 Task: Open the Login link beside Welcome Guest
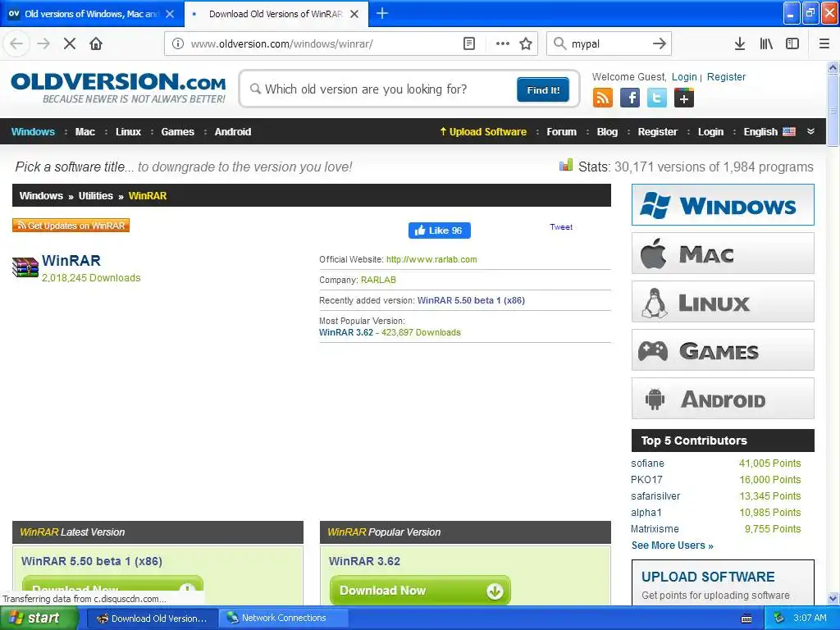[x=684, y=76]
